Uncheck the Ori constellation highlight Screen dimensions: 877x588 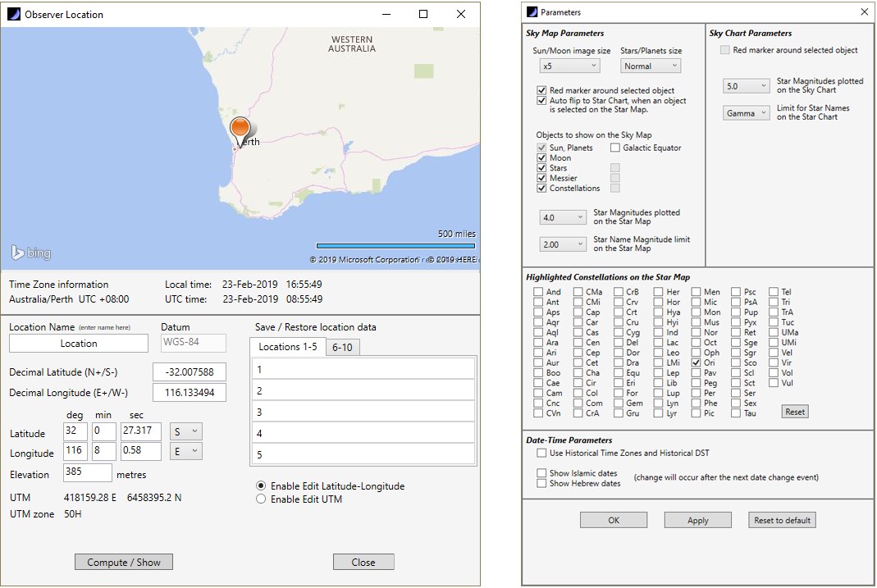(x=696, y=362)
